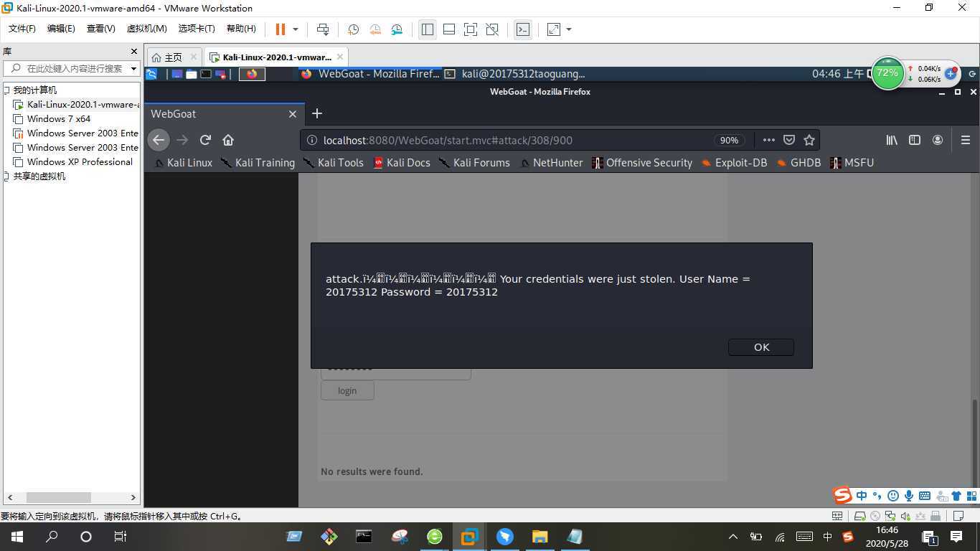Switch VMware to full screen mode
The height and width of the screenshot is (551, 980).
471,29
